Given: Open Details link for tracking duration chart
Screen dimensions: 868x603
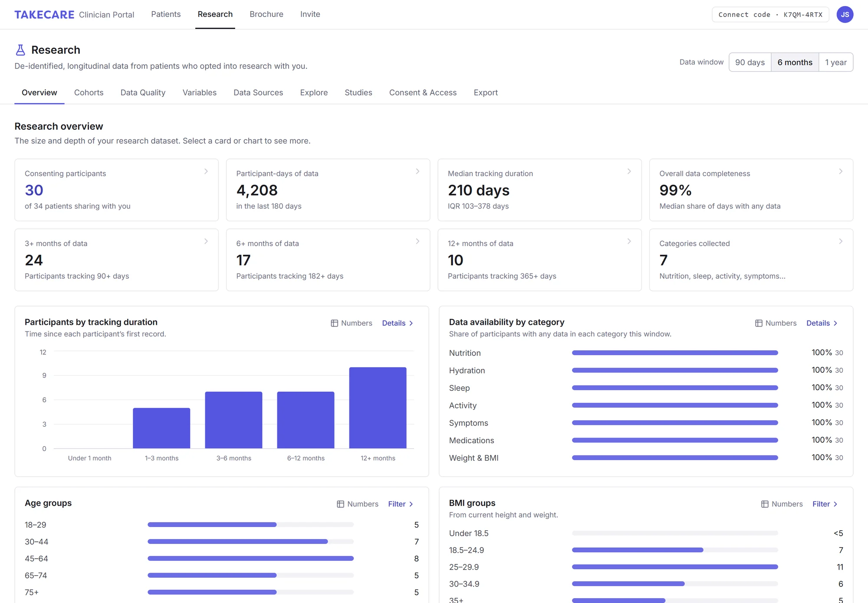Looking at the screenshot, I should coord(398,323).
